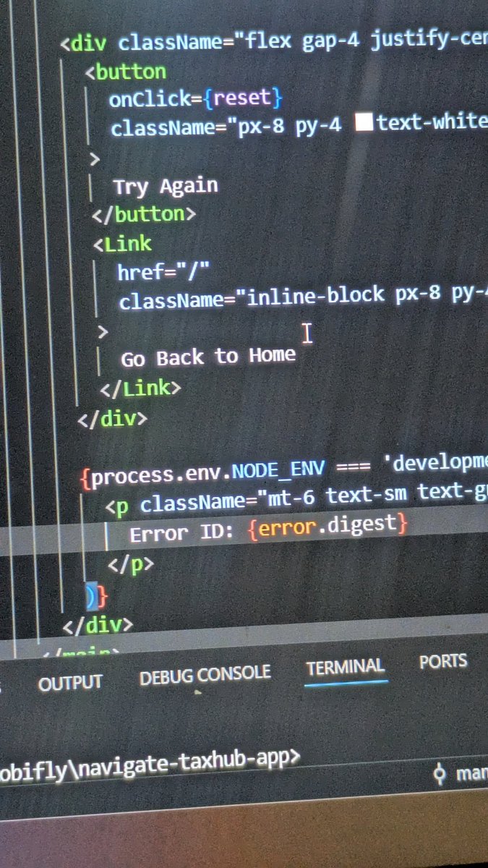This screenshot has height=868, width=488.
Task: Click the 'Go Back to Home' text
Action: (208, 357)
